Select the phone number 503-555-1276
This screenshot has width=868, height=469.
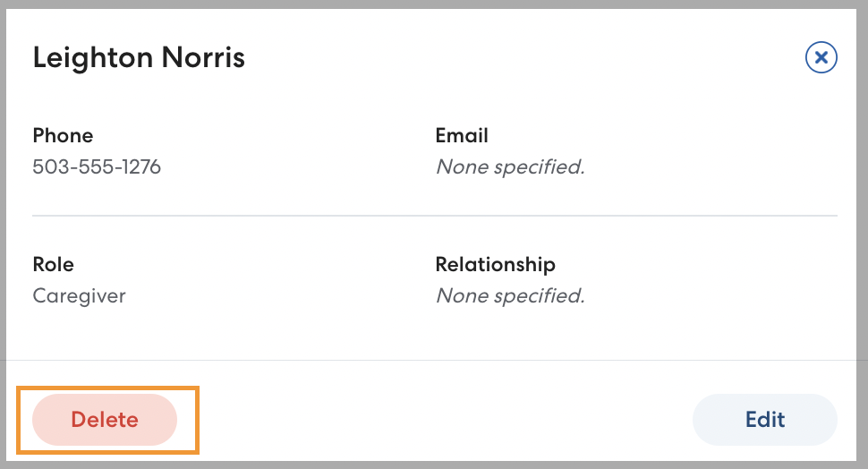click(97, 166)
